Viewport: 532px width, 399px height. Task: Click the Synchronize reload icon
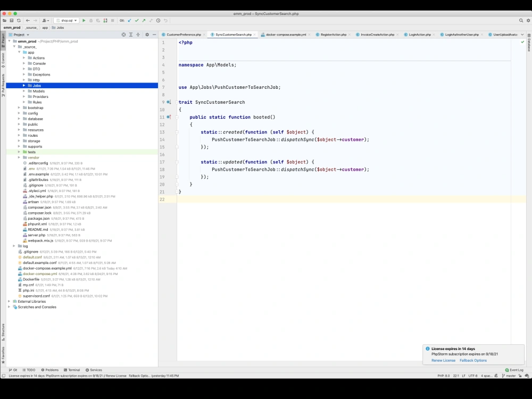point(19,21)
